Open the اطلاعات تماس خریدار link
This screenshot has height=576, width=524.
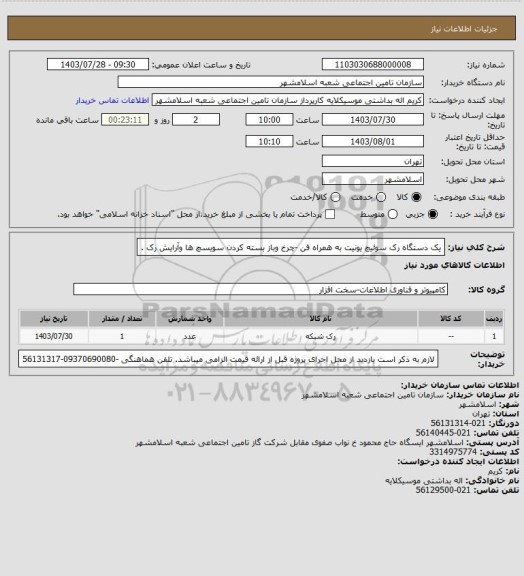112,100
